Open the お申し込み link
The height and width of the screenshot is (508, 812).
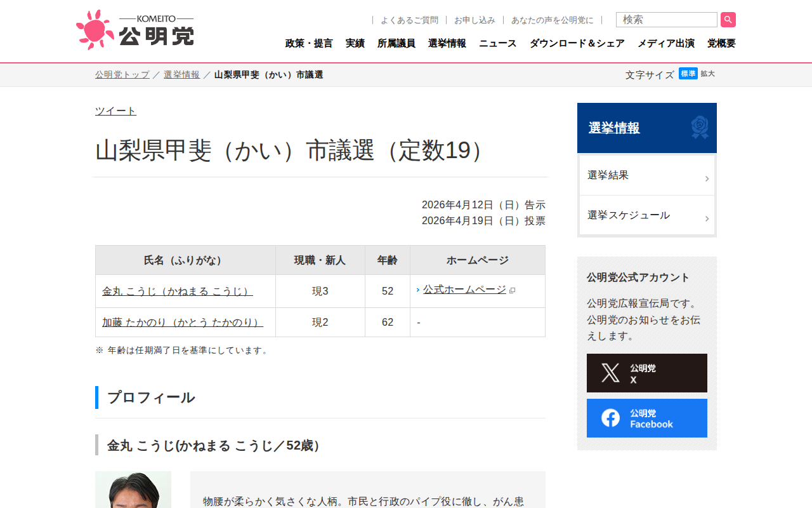pos(475,20)
